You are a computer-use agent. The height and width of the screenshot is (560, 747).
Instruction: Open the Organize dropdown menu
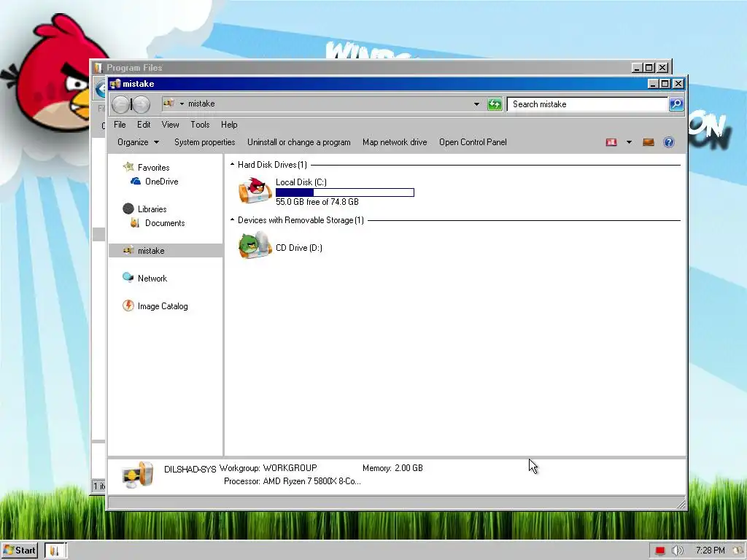pos(138,142)
